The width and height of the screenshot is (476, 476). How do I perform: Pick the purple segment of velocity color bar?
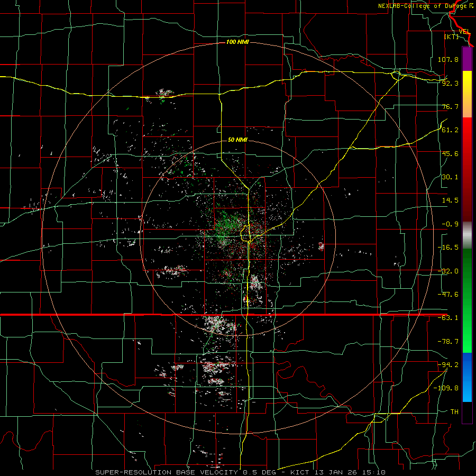467,59
